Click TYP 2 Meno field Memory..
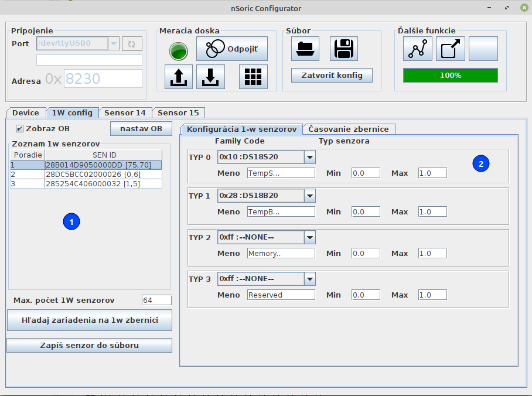Image resolution: width=532 pixels, height=396 pixels. click(281, 254)
